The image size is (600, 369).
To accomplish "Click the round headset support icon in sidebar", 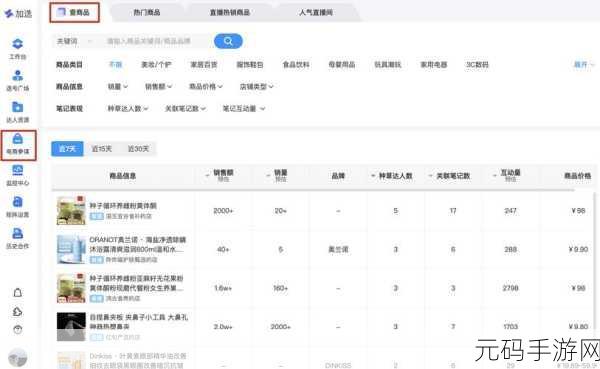I will [x=18, y=330].
